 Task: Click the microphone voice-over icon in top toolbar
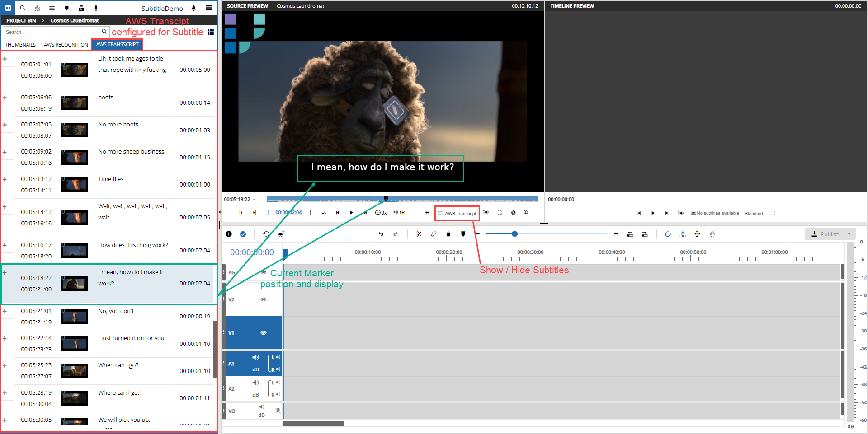tap(96, 8)
